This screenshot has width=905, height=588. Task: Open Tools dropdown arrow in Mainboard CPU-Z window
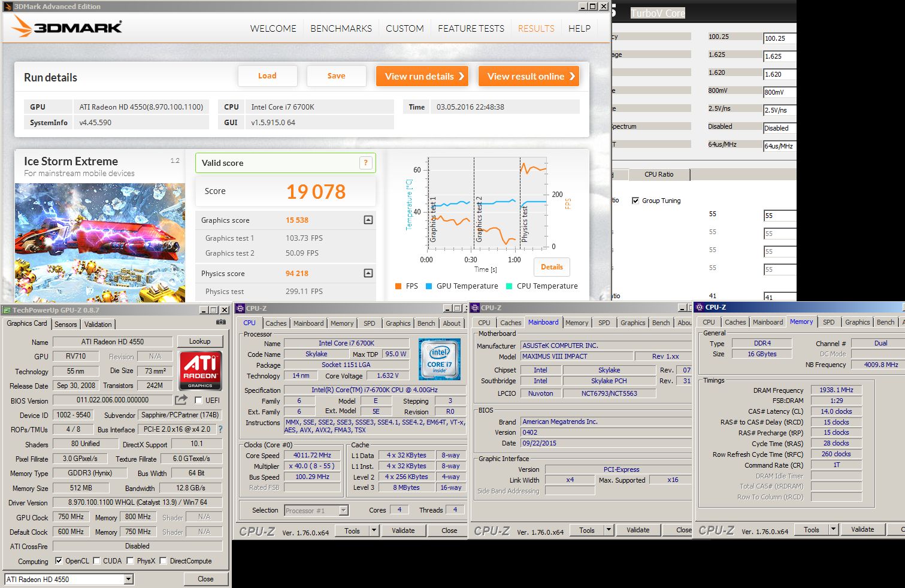(609, 530)
